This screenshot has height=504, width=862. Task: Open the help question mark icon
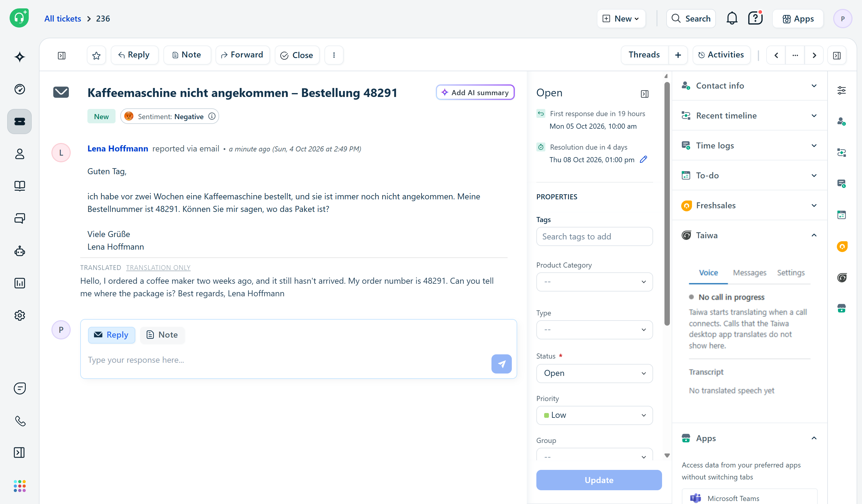click(x=755, y=19)
